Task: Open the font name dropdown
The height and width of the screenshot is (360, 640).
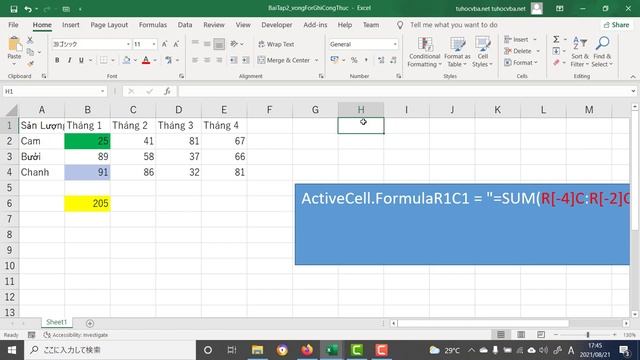Action: 128,44
